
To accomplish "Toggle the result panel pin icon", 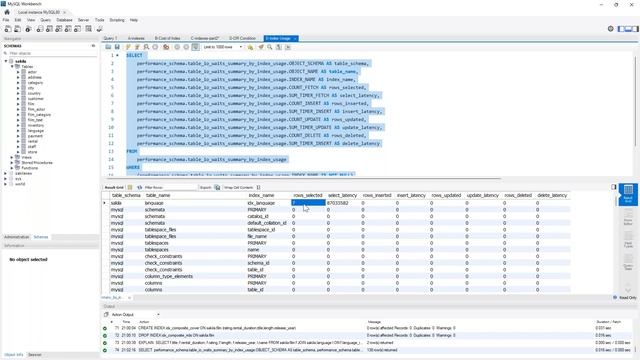I will pyautogui.click(x=614, y=187).
